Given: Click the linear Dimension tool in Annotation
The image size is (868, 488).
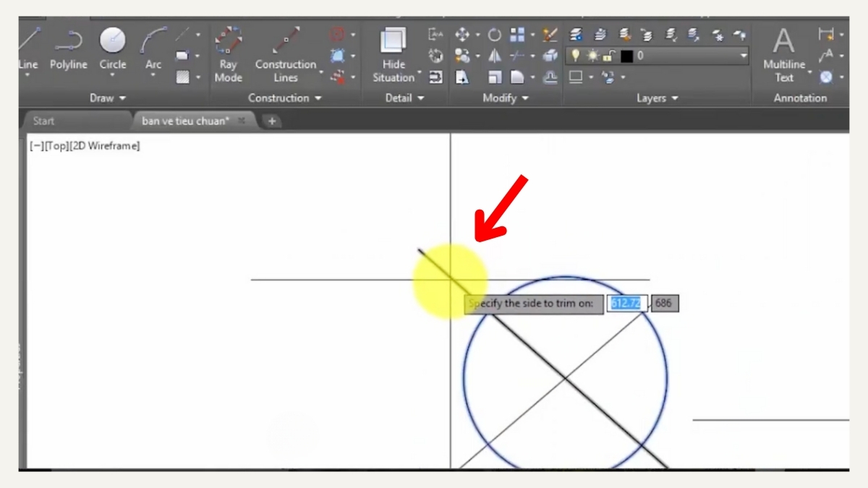Looking at the screenshot, I should point(825,34).
